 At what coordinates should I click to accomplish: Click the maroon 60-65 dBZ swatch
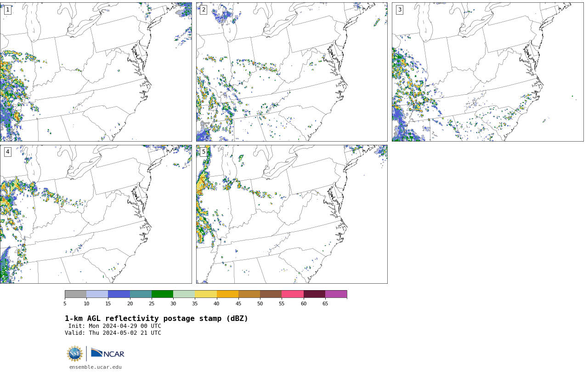[314, 294]
